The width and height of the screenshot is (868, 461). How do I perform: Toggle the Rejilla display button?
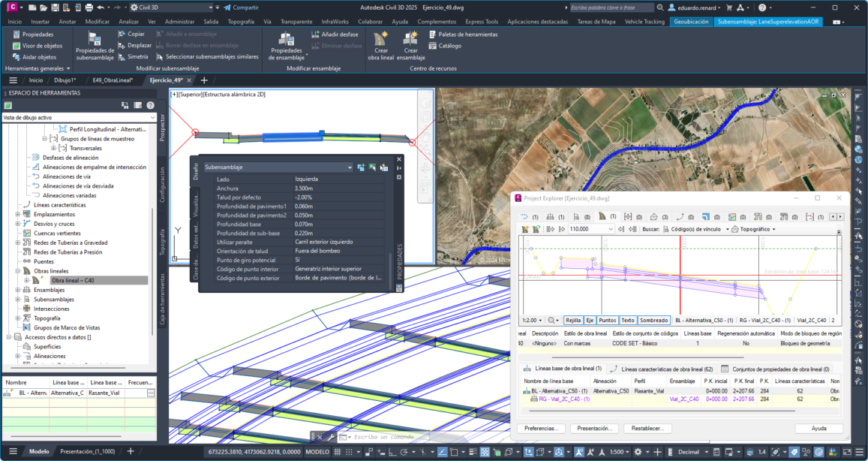[x=573, y=320]
